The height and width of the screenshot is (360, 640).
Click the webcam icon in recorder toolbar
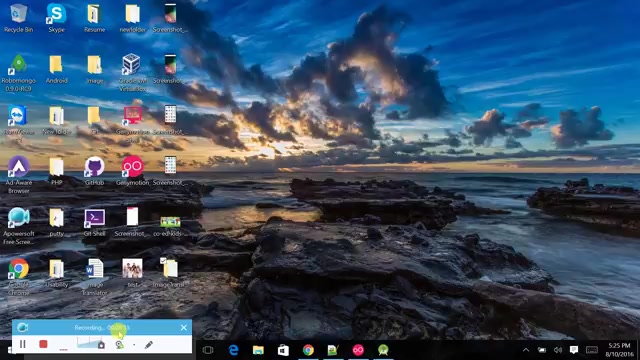click(x=120, y=345)
